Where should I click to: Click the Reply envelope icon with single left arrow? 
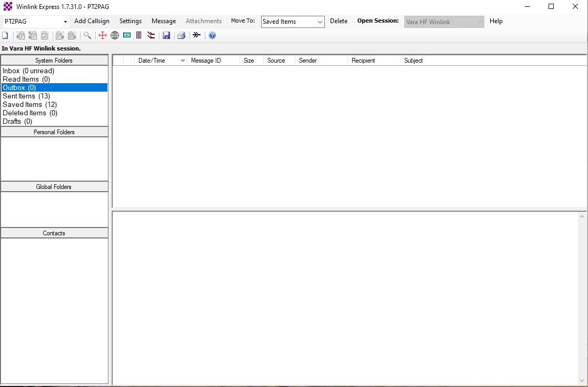[x=21, y=36]
